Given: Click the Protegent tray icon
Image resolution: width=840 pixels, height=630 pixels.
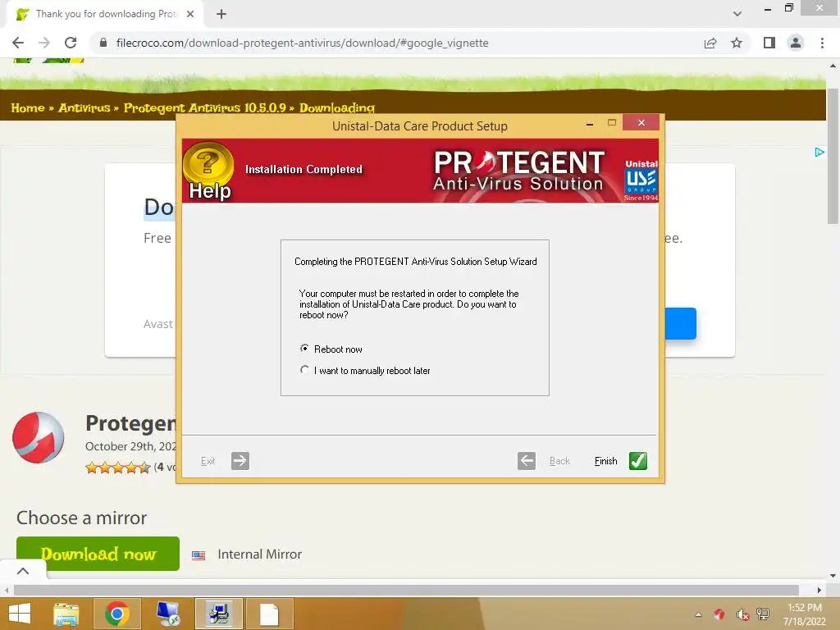Looking at the screenshot, I should pyautogui.click(x=719, y=614).
